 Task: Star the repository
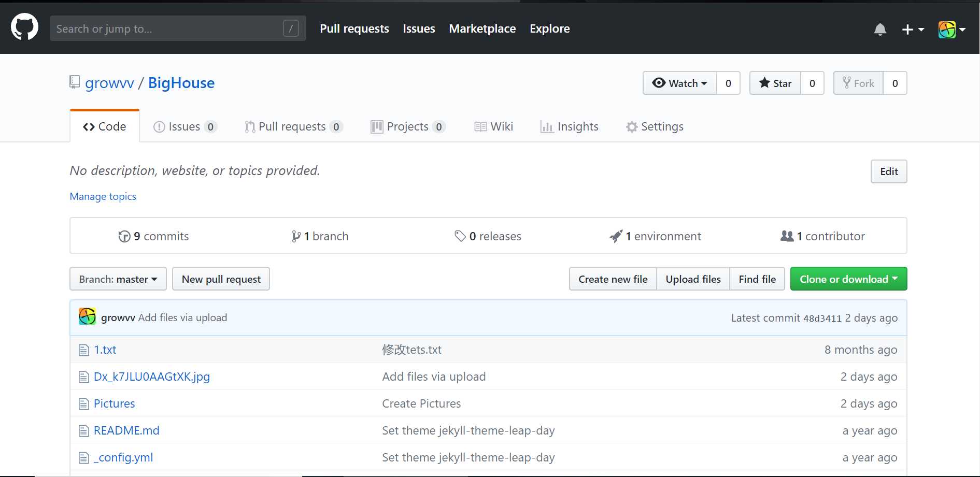coord(775,83)
